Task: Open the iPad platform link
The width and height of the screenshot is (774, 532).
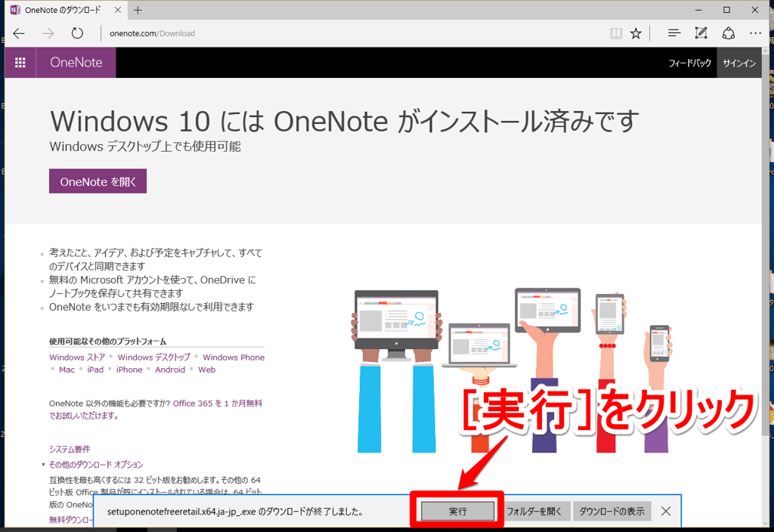Action: 95,370
